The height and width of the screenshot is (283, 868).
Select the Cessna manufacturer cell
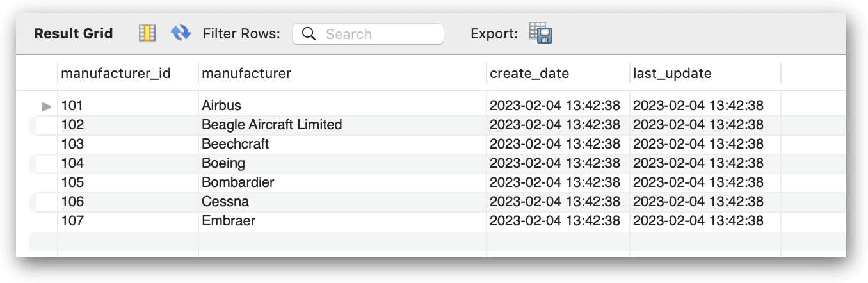(225, 202)
